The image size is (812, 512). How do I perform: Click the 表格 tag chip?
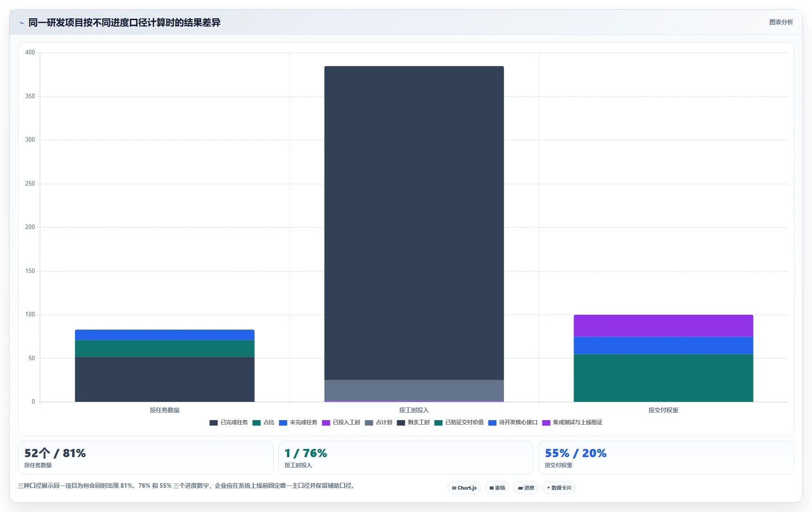(497, 488)
